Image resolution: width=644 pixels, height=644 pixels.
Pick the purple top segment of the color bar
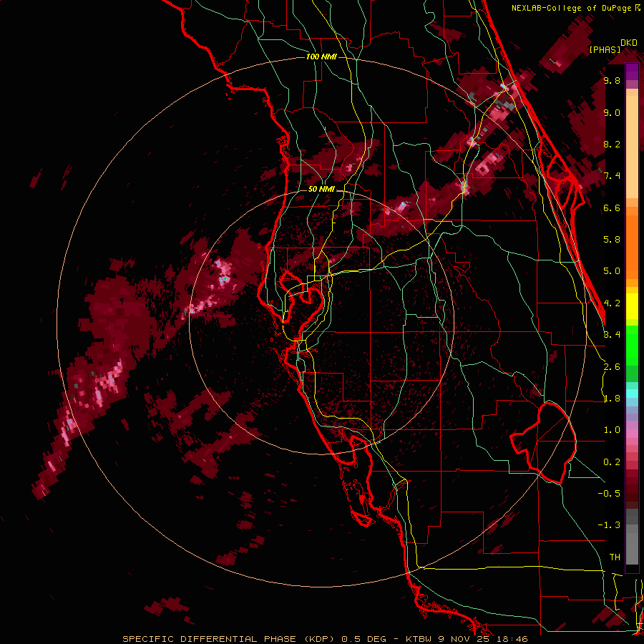coord(632,72)
